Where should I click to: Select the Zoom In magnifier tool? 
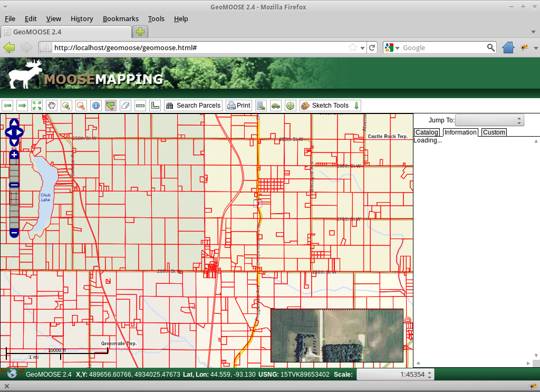pyautogui.click(x=66, y=106)
